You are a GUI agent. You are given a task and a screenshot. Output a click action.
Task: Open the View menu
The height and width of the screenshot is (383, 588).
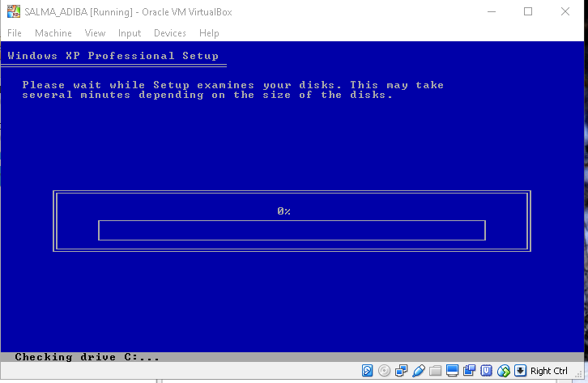click(x=95, y=33)
